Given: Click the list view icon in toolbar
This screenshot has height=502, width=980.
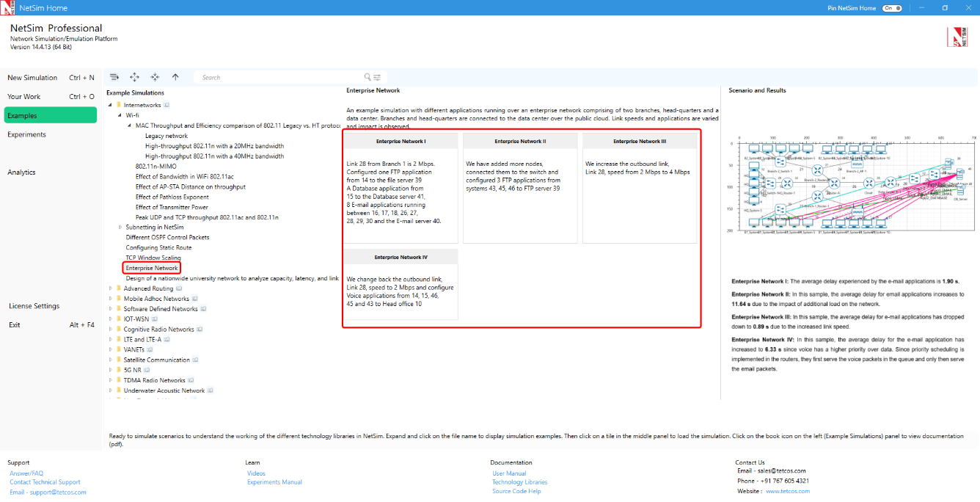Looking at the screenshot, I should pos(114,77).
